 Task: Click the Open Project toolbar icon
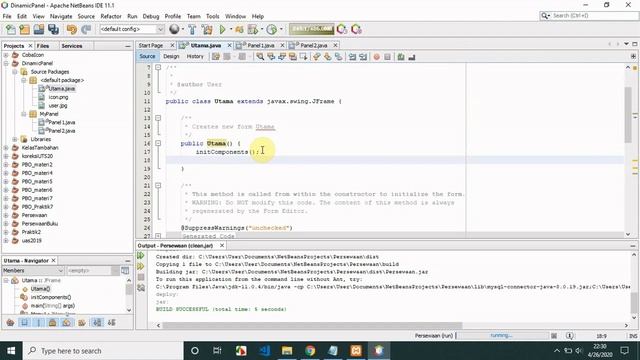(39, 29)
